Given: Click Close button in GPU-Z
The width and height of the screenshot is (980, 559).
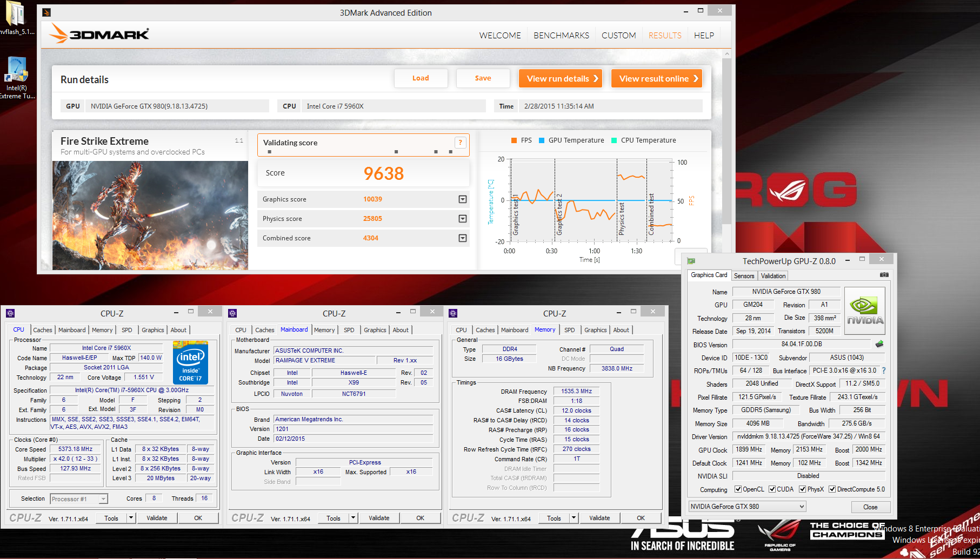Looking at the screenshot, I should [870, 507].
